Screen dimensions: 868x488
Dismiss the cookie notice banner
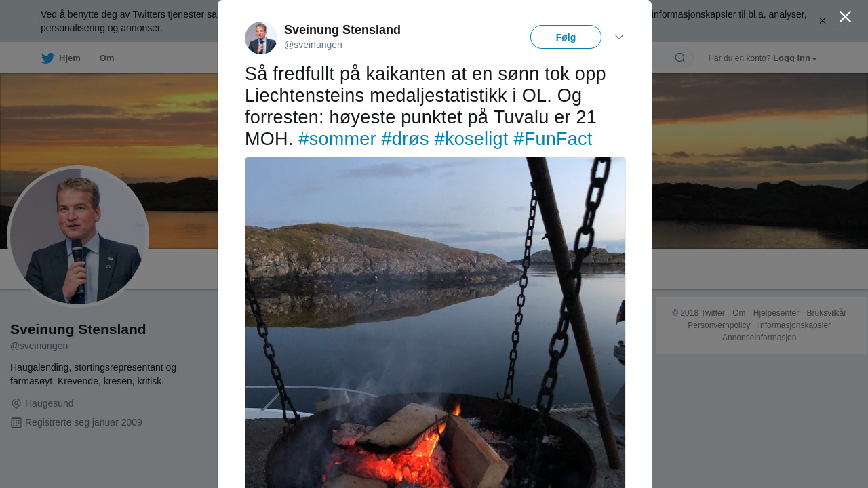click(823, 21)
